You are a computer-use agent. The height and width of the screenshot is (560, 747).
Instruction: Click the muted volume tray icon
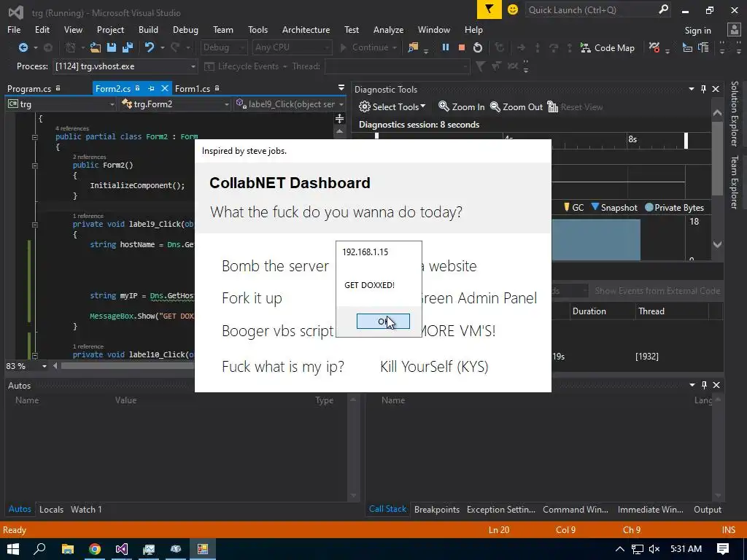[654, 549]
